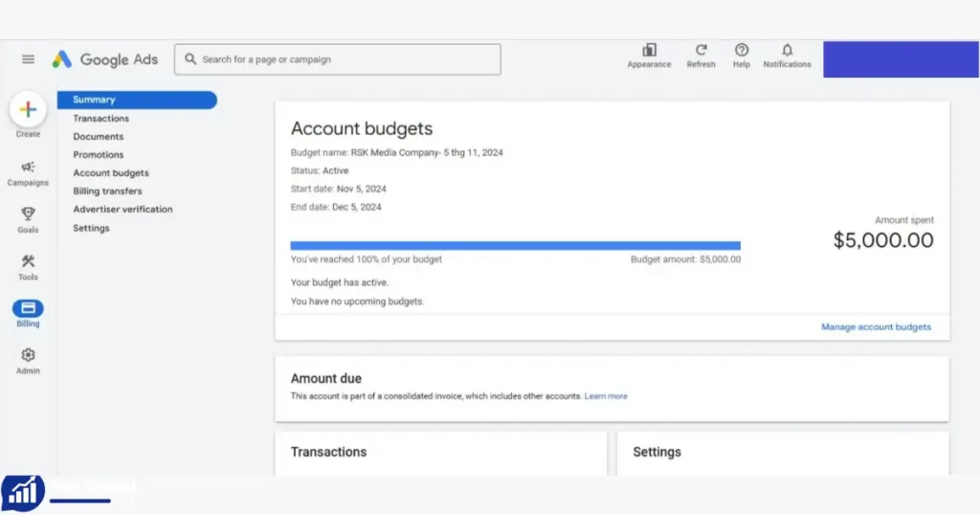Click the Settings card heading

coord(657,452)
